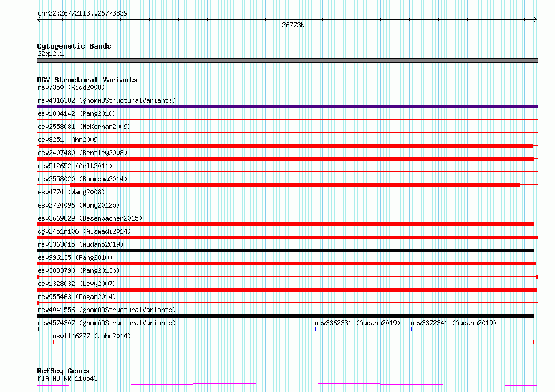Click the right arrow of the ruler
The image size is (555, 392).
coord(535,19)
